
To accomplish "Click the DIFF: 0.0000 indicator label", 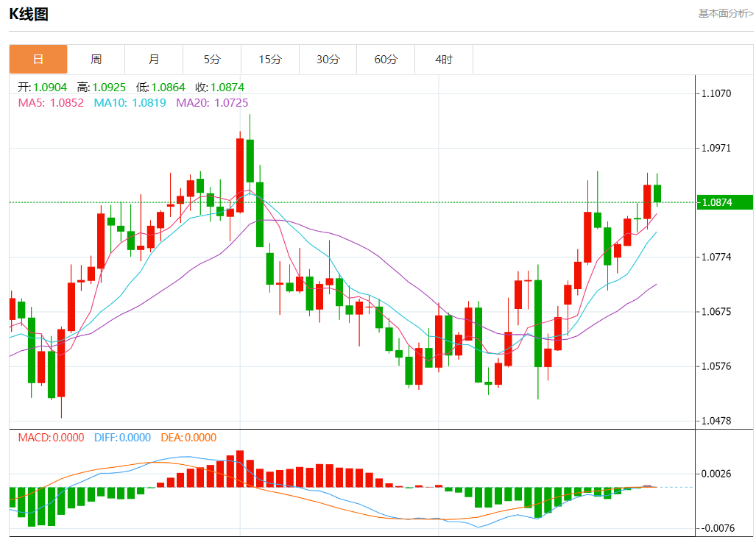I will click(122, 437).
